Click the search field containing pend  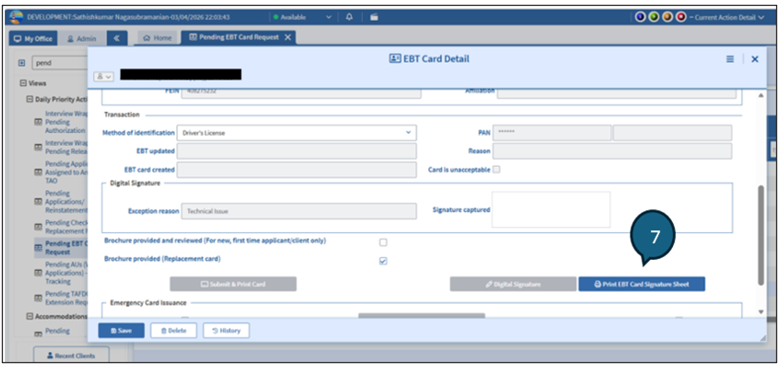click(60, 64)
